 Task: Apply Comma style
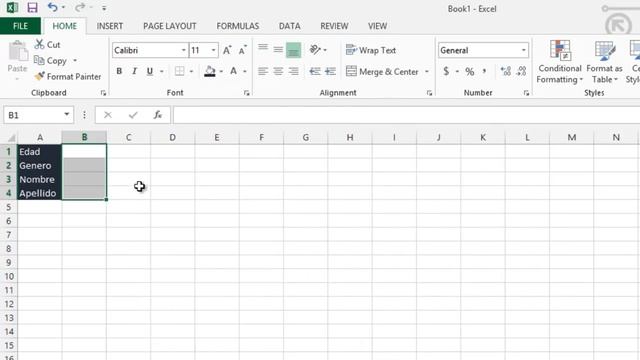point(484,71)
